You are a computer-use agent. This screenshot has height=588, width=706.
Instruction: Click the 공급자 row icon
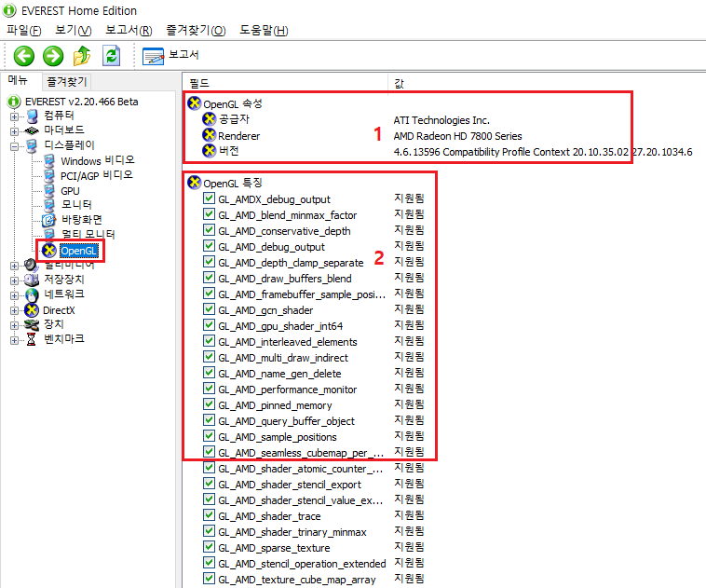point(210,119)
